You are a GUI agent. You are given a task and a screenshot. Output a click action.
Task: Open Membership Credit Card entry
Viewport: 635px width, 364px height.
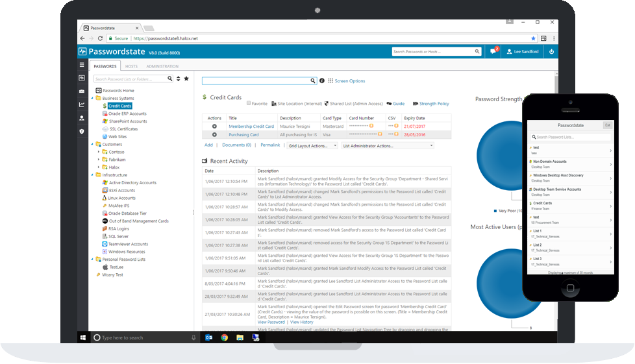pos(251,127)
